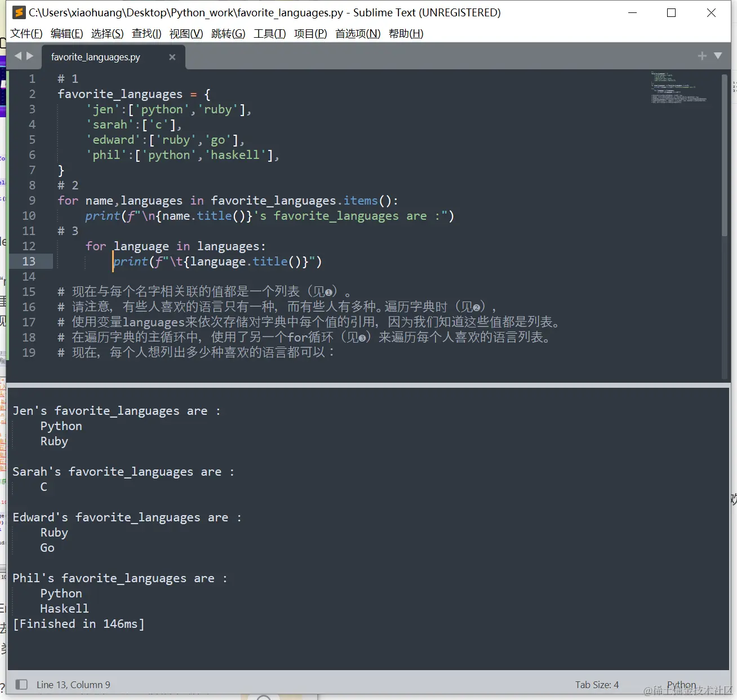Click the 'edward':['ruby','go'] code line
Viewport: 737px width, 700px height.
pyautogui.click(x=165, y=140)
